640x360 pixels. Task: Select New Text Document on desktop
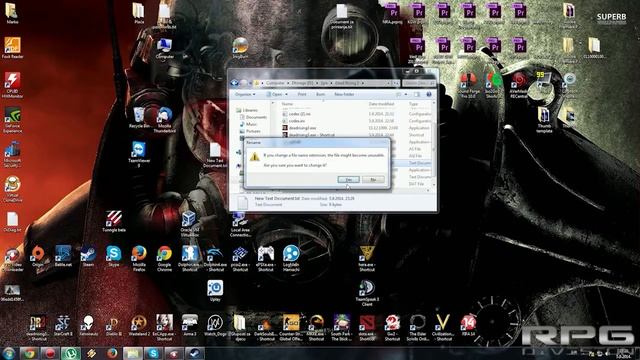pyautogui.click(x=215, y=155)
